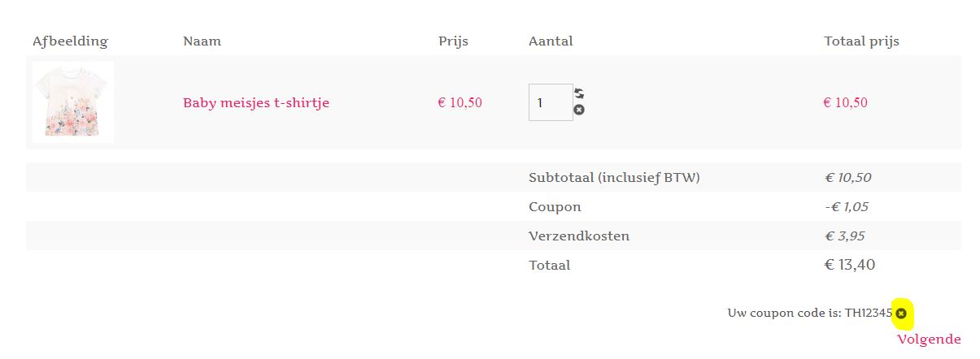
Task: Click the refresh quantity icon
Action: click(x=579, y=93)
